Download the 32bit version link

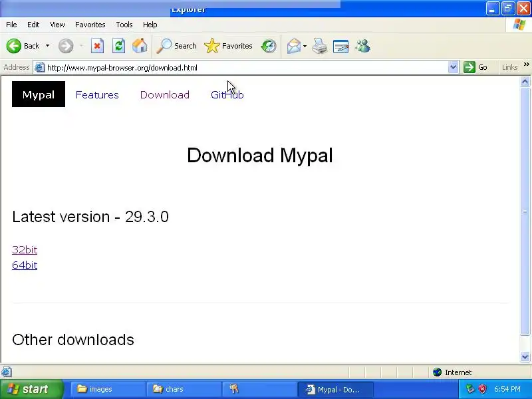tap(25, 250)
